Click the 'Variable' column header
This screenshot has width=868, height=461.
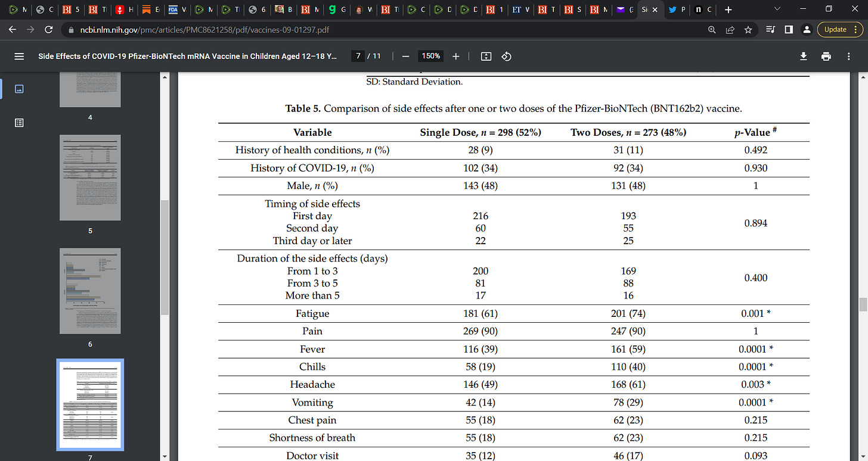click(312, 132)
